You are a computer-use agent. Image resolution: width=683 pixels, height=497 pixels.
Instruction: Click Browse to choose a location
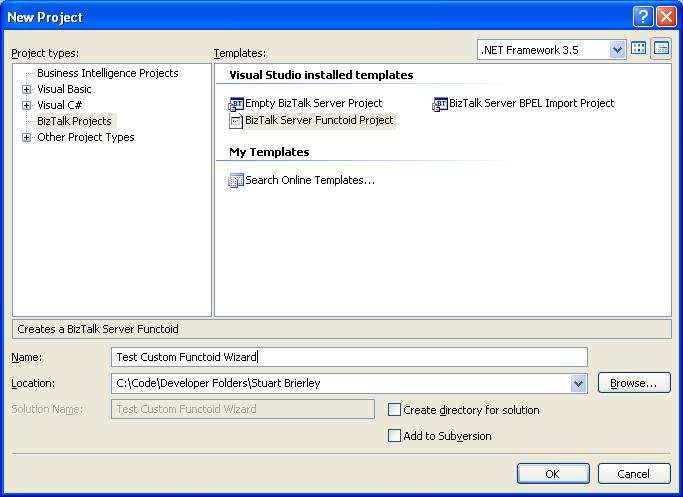click(x=634, y=383)
